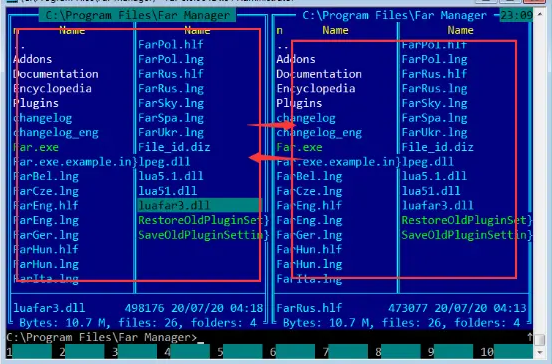Select Far.exe in left panel
Image resolution: width=552 pixels, height=364 pixels.
tap(36, 147)
